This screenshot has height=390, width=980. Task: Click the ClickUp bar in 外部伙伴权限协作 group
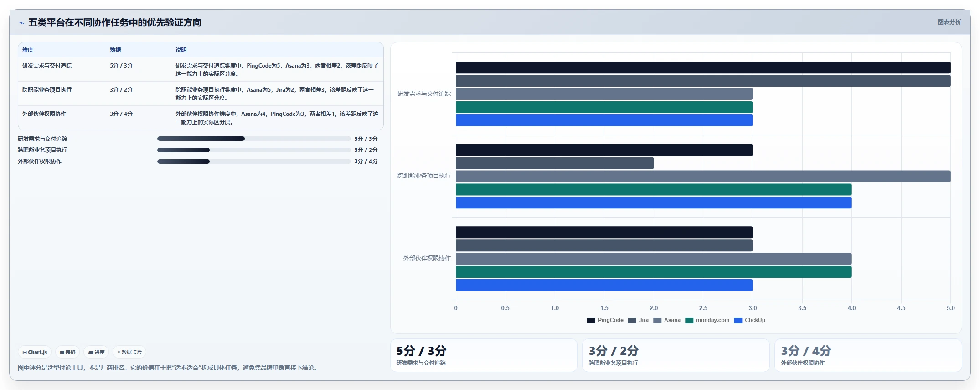point(604,285)
